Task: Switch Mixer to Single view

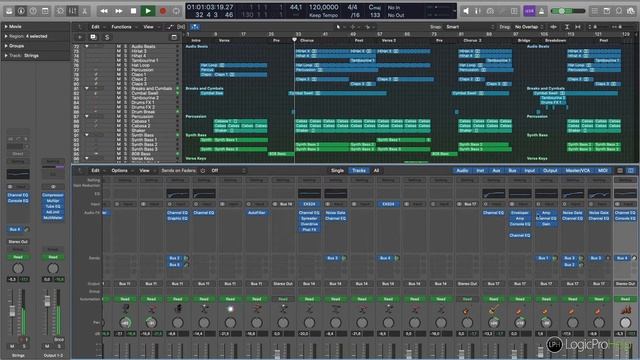Action: pyautogui.click(x=337, y=171)
